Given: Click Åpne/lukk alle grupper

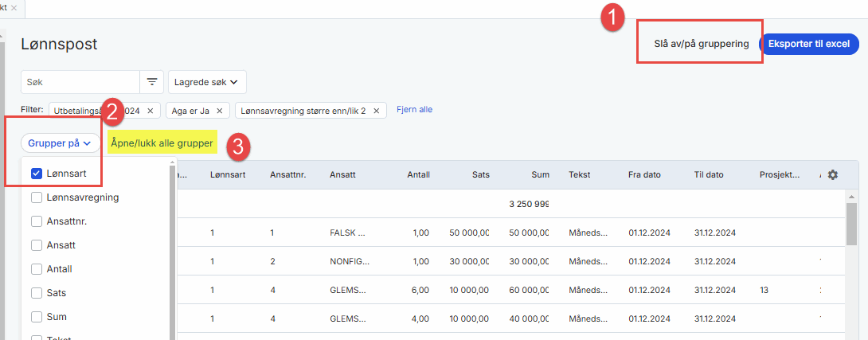Looking at the screenshot, I should coord(162,143).
